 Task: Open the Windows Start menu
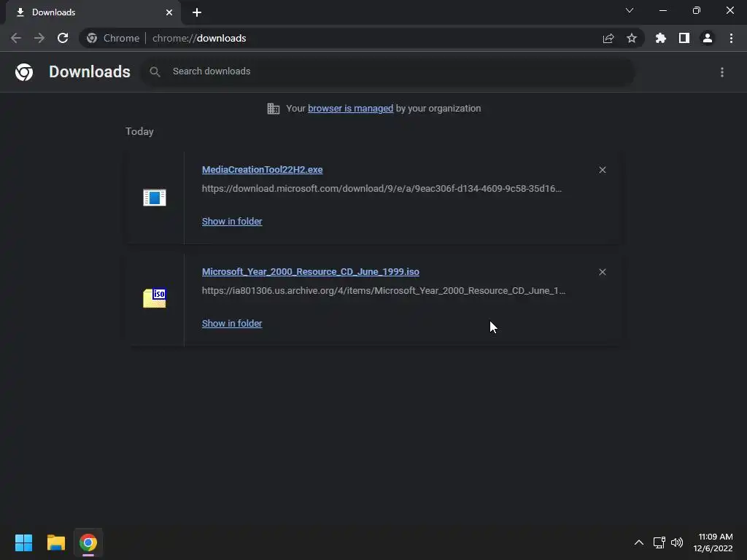[23, 542]
